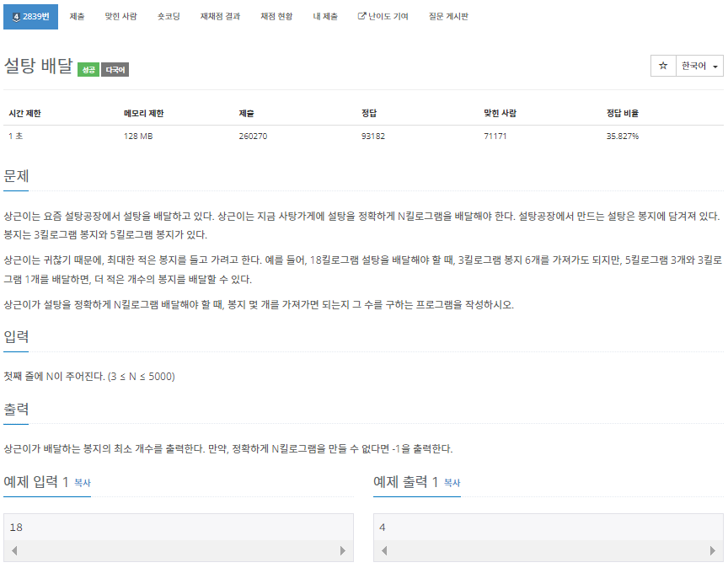Image resolution: width=728 pixels, height=568 pixels.
Task: Open the 재채점 결과 tab
Action: pos(220,17)
